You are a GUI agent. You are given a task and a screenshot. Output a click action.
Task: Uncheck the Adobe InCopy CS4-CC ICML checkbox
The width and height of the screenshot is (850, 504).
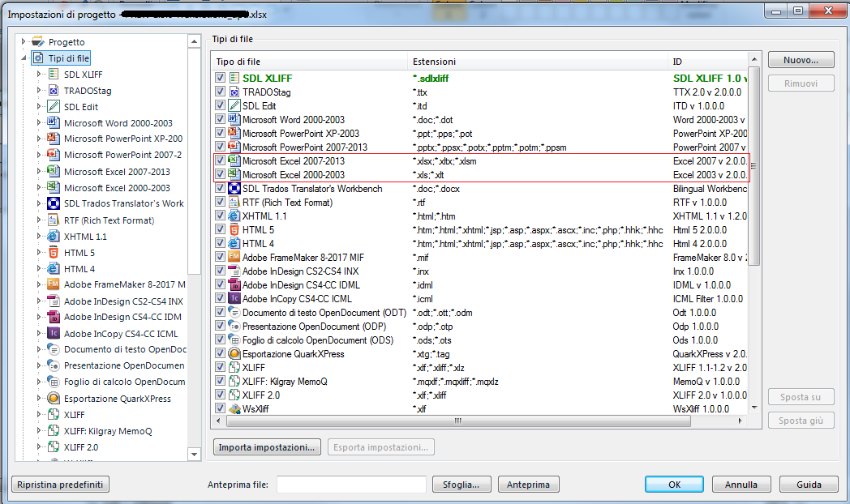220,298
